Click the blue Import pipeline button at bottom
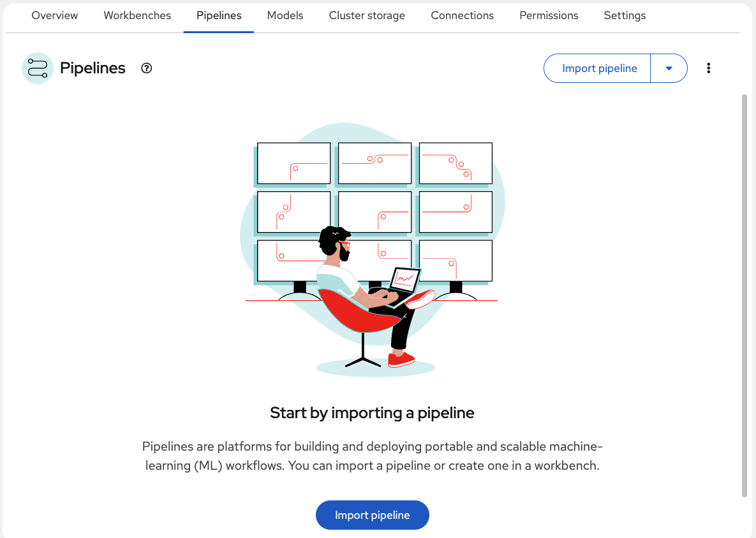The height and width of the screenshot is (538, 756). [372, 515]
